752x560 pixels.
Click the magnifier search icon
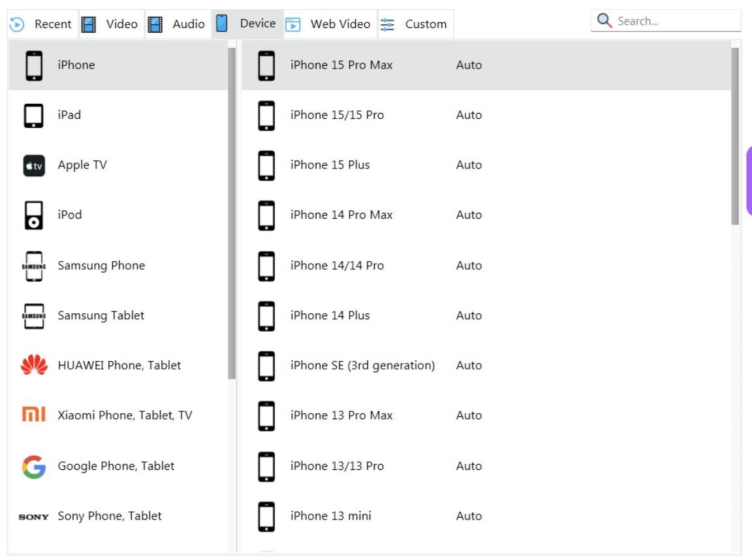(604, 21)
